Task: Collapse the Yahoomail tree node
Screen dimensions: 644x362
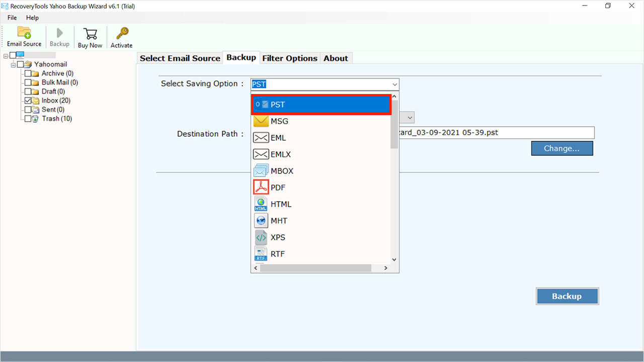Action: (13, 64)
